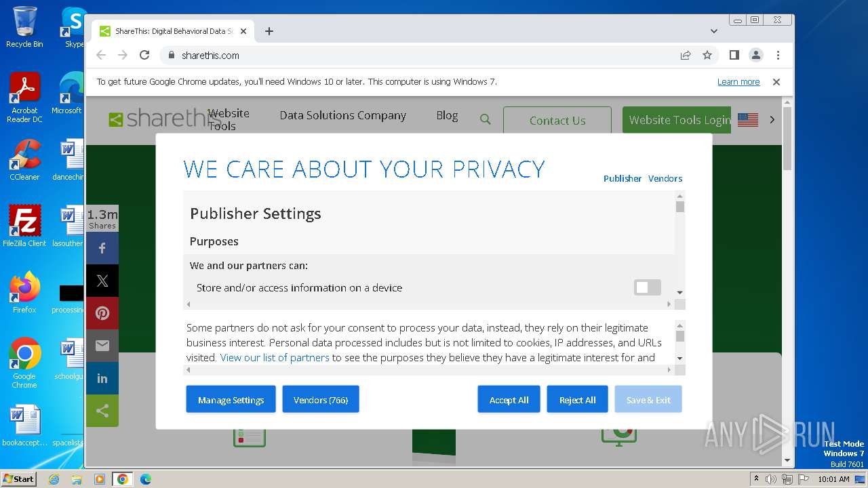Toggle Store and/or access information switch

[x=647, y=287]
